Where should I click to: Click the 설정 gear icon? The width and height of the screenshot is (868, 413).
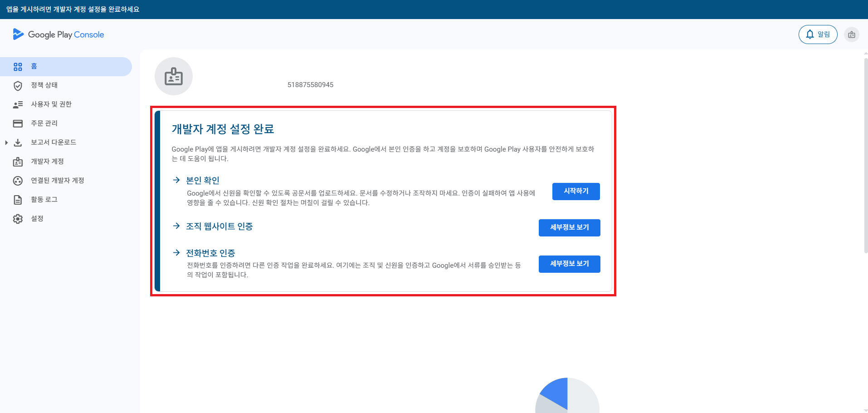[18, 219]
